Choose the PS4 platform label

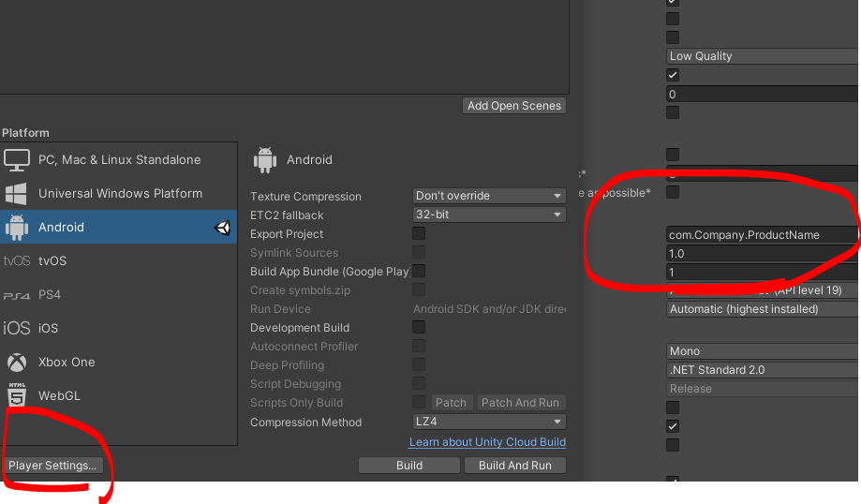(50, 295)
